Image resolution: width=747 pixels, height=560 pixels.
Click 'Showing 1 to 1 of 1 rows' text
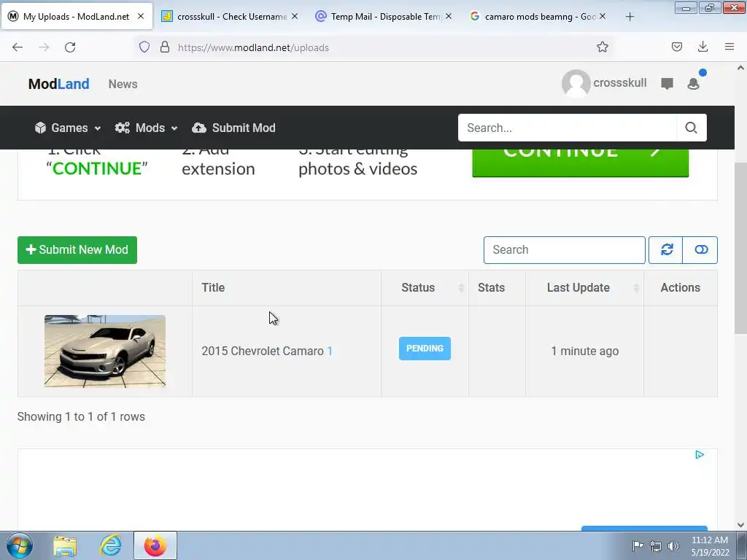coord(81,416)
